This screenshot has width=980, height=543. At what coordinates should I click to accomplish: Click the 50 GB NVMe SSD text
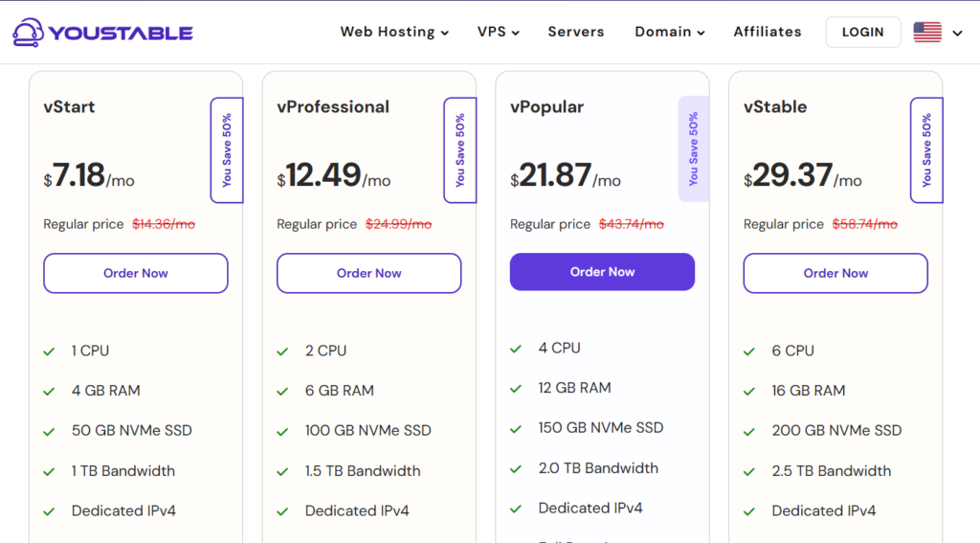point(132,431)
